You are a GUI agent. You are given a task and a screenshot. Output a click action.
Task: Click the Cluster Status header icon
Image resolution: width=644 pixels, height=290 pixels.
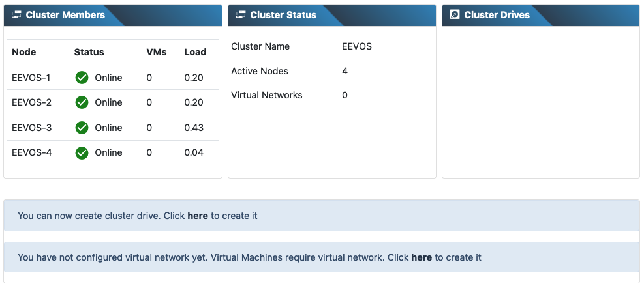pos(241,15)
